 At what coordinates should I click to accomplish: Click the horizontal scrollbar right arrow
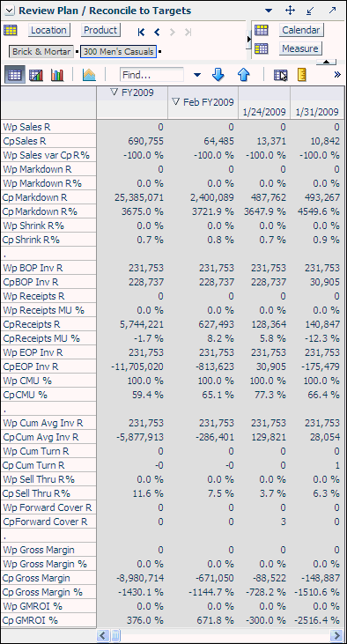[337, 635]
